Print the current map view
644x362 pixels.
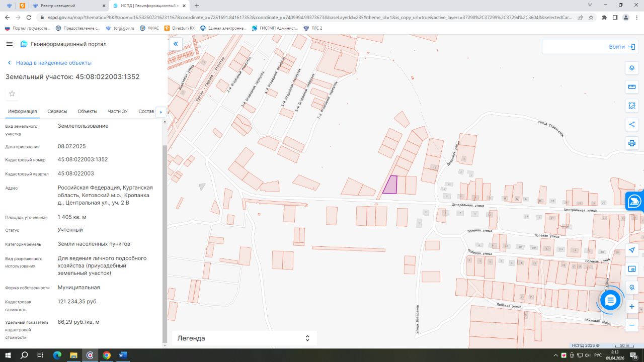pos(632,143)
